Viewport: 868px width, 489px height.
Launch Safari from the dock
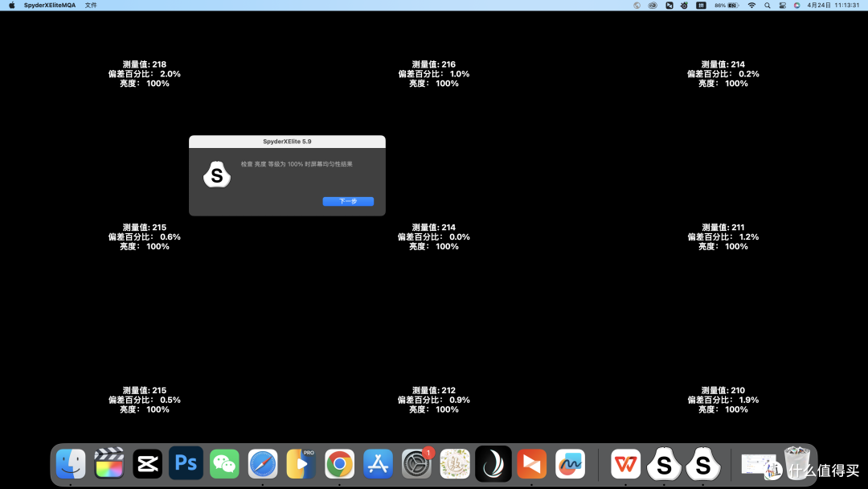point(262,463)
